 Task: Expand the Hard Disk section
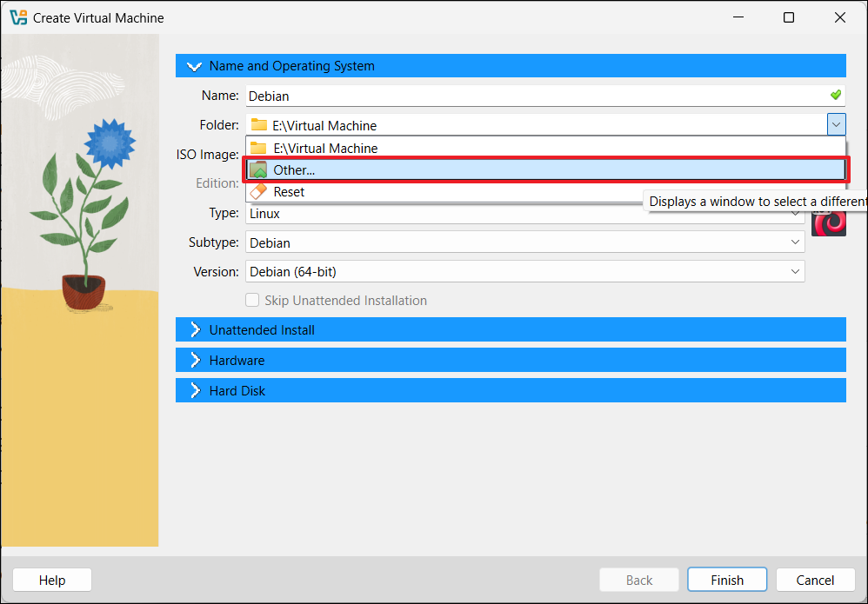194,391
